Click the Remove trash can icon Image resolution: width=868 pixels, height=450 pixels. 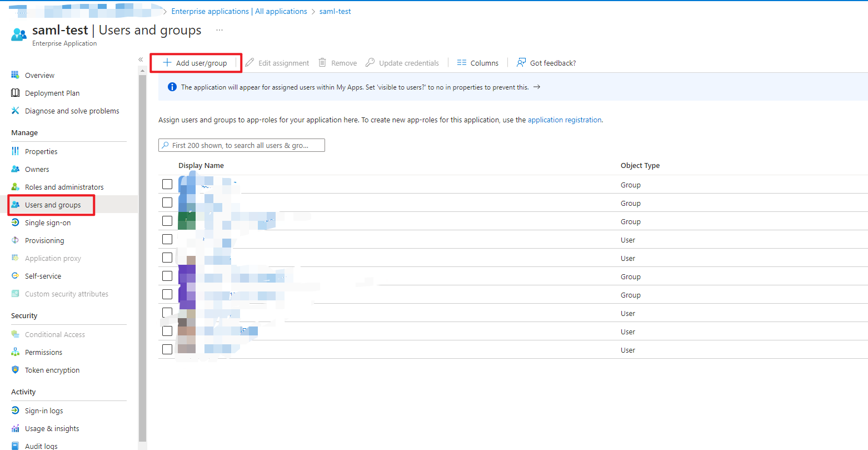(x=322, y=62)
